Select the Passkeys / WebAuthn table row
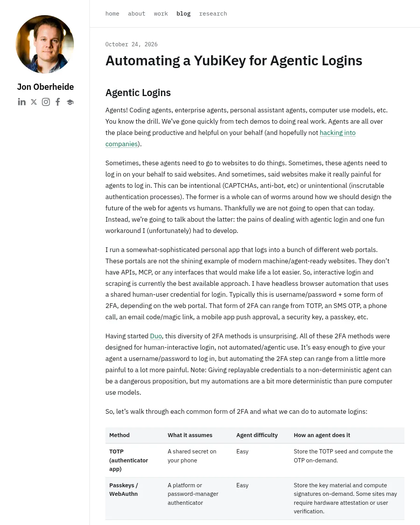Screen dimensions: 420x525 coord(255,499)
